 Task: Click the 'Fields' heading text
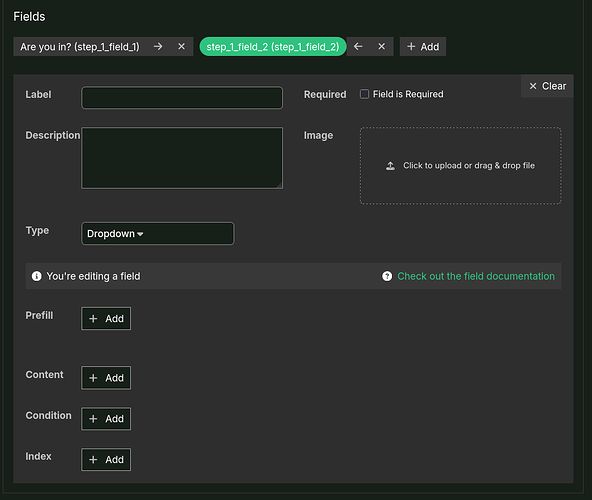coord(29,17)
